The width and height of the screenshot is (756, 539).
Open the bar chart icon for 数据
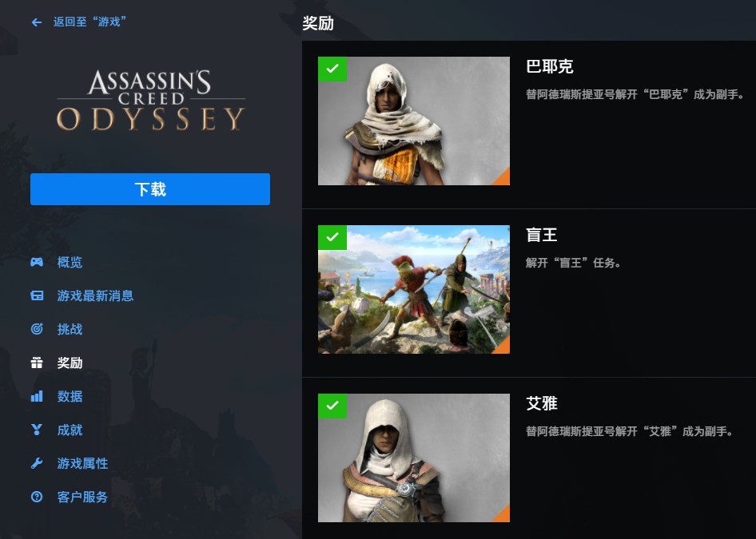point(37,396)
